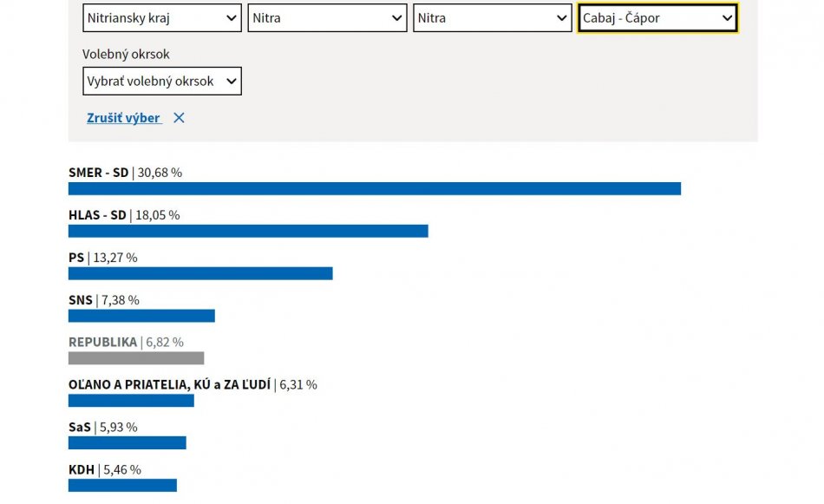
Task: Open the Nitriansky kraj region dropdown
Action: coord(162,17)
